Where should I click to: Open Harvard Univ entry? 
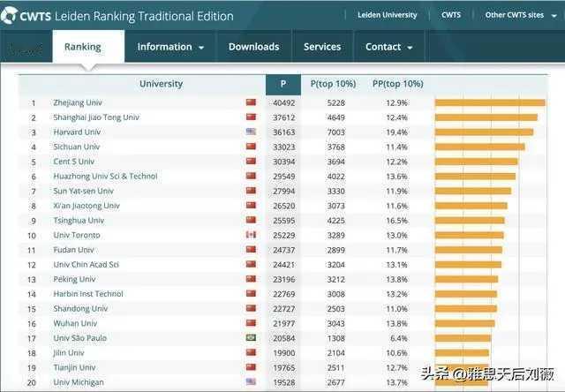tap(77, 132)
